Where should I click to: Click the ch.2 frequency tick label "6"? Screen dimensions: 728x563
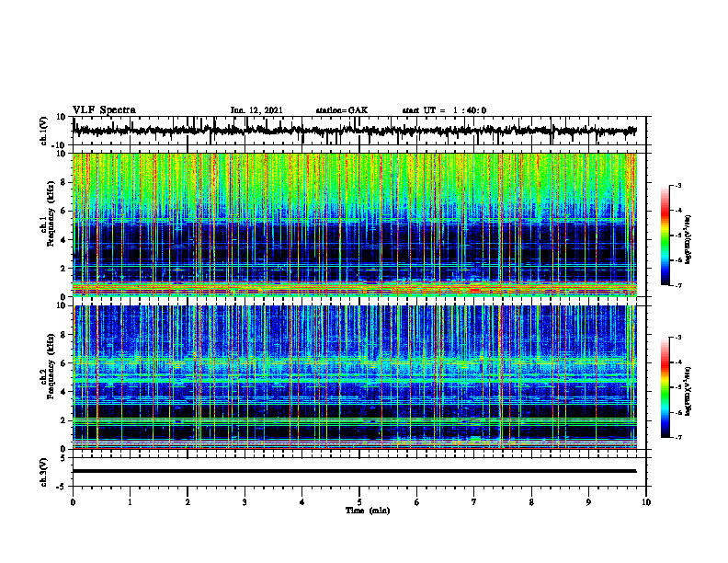pyautogui.click(x=63, y=363)
